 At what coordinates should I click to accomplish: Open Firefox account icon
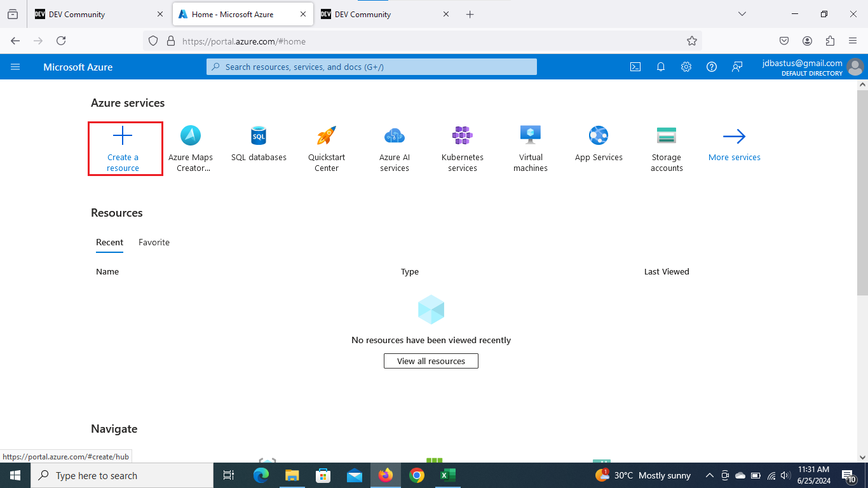tap(807, 41)
